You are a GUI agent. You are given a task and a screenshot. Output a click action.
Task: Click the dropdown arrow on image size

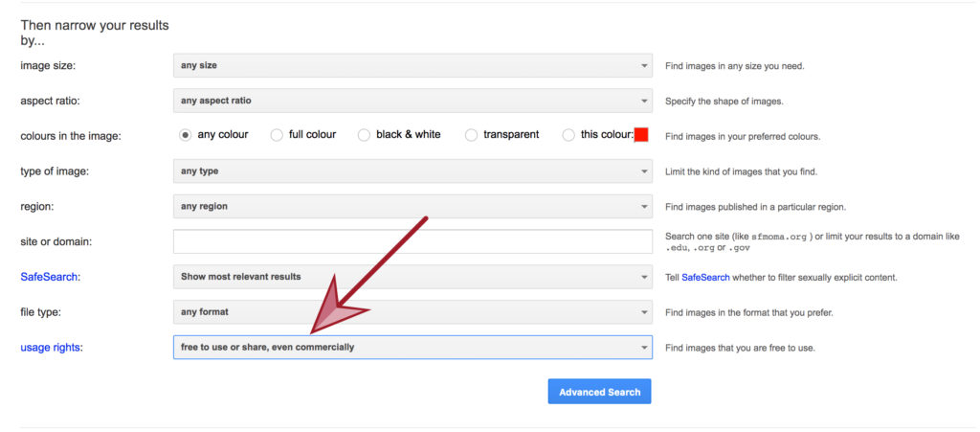644,65
